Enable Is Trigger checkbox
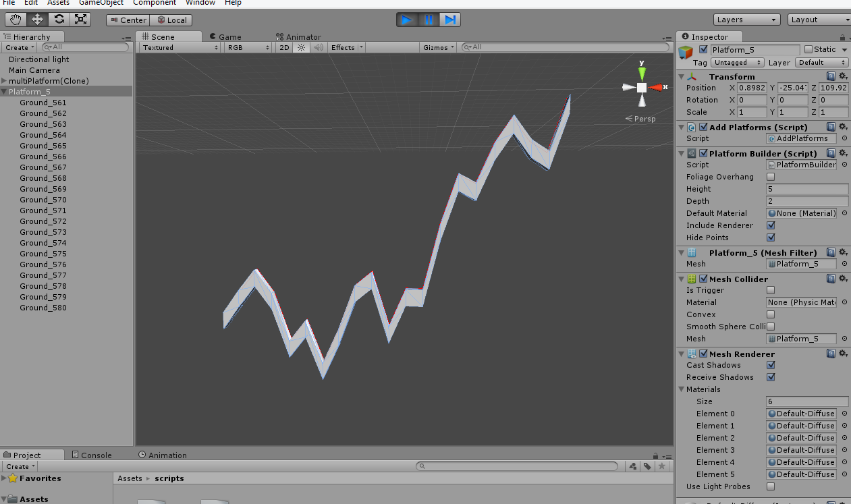851x504 pixels. [771, 290]
